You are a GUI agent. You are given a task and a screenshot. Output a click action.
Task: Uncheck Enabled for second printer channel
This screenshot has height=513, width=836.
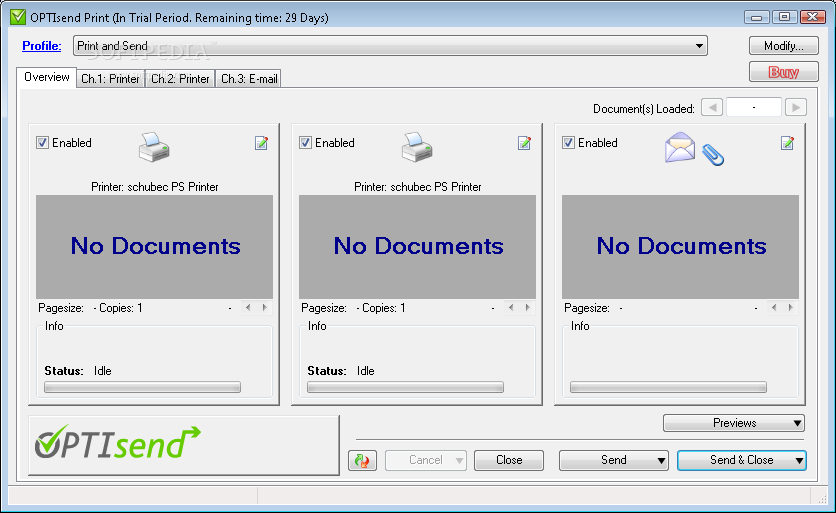305,142
